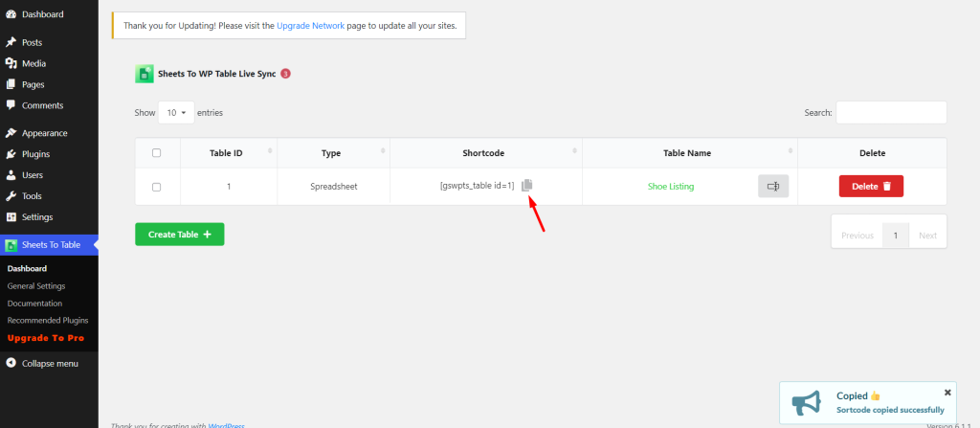980x428 pixels.
Task: Click the Sheets To WP Table logo
Action: pyautogui.click(x=145, y=74)
